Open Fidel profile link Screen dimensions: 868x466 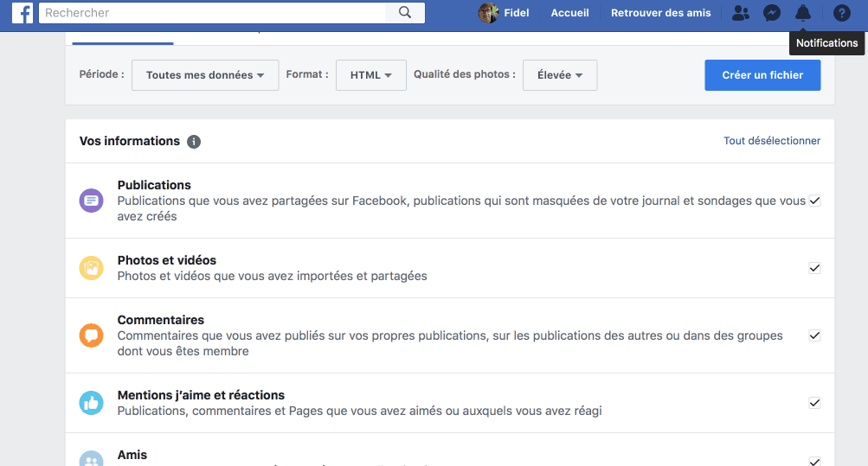(x=516, y=13)
